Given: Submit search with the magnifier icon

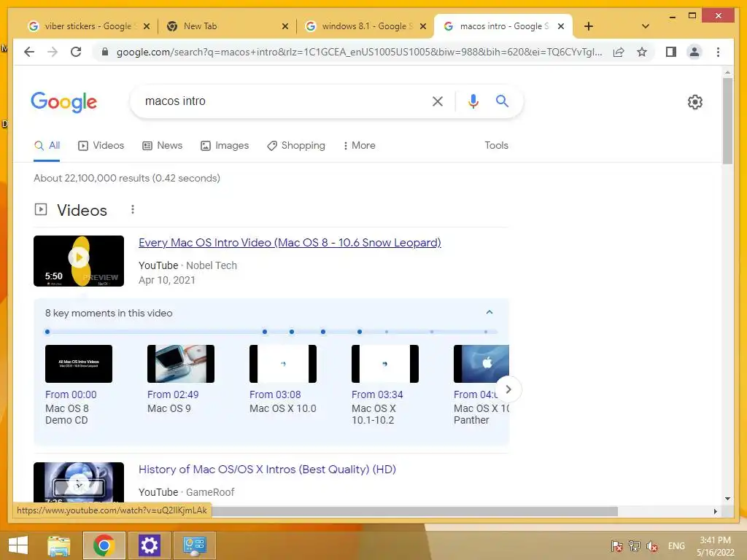Looking at the screenshot, I should [x=502, y=101].
